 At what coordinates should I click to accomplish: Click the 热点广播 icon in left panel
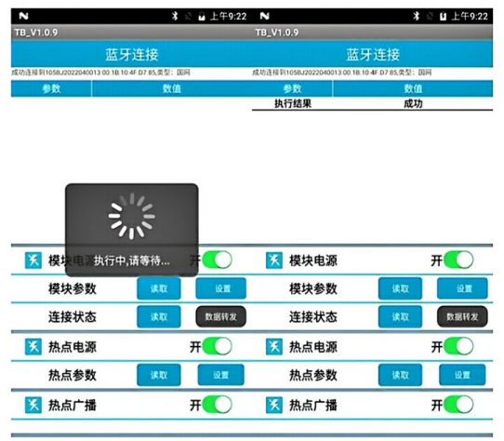coord(33,405)
